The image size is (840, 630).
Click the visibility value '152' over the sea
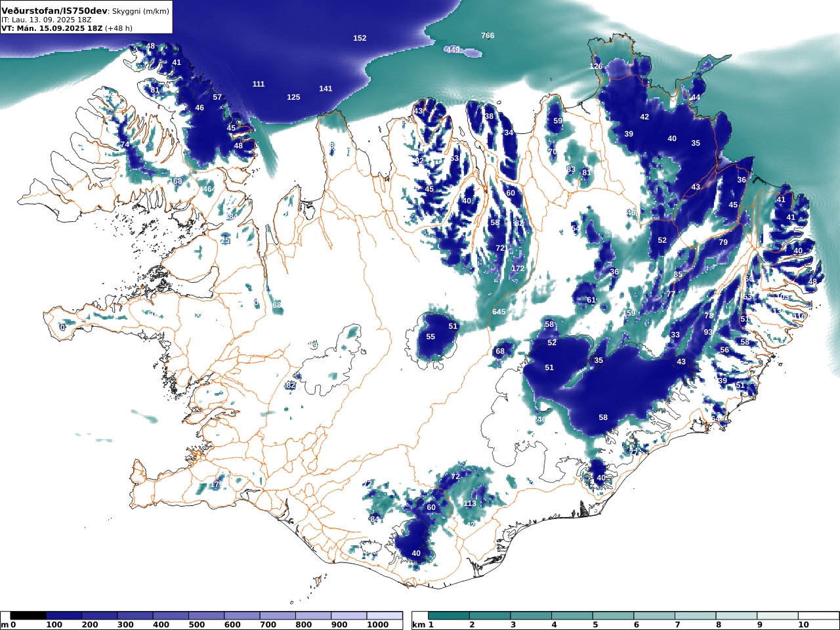(x=360, y=38)
